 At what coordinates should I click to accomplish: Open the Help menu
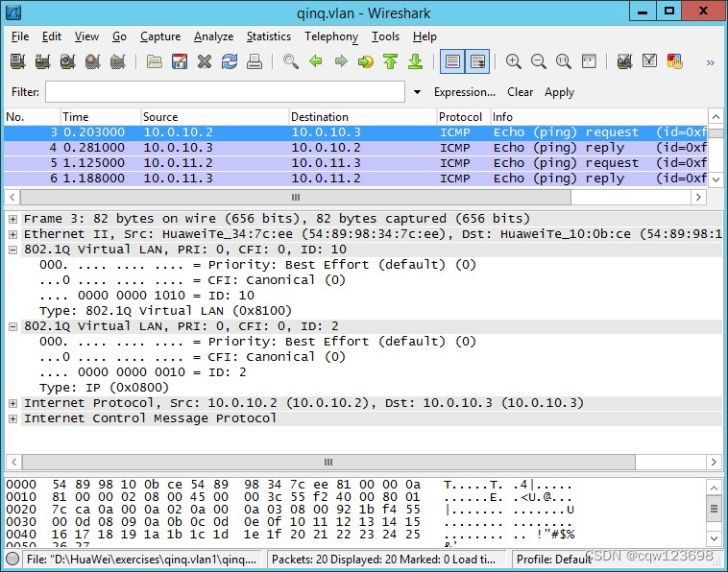(x=425, y=36)
